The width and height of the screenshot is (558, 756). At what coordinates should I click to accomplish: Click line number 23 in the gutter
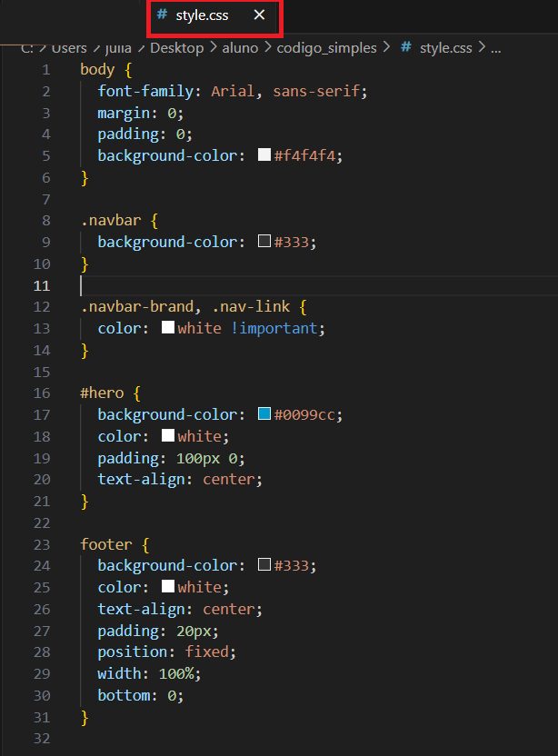tap(42, 544)
